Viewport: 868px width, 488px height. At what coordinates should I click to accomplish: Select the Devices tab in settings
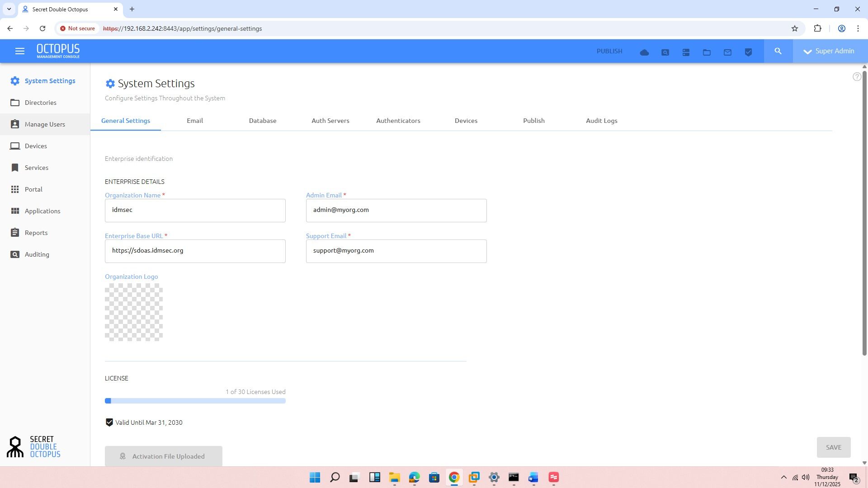(466, 121)
